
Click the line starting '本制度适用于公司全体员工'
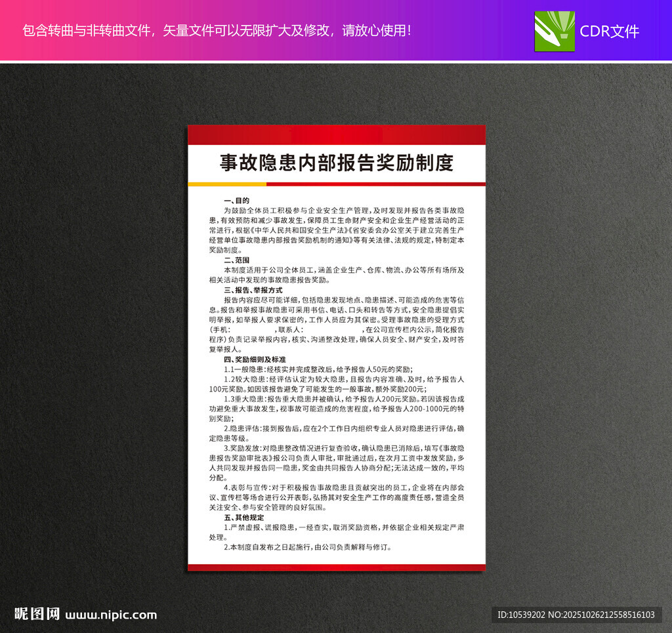click(x=344, y=270)
